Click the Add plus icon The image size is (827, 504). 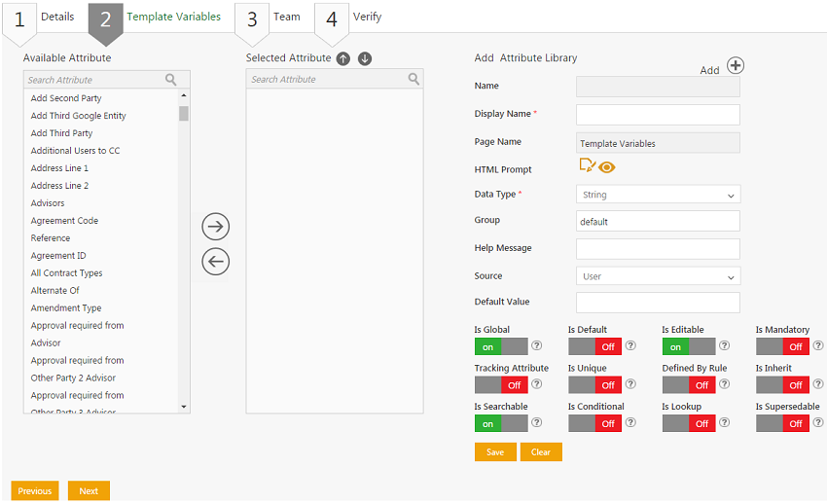point(736,66)
